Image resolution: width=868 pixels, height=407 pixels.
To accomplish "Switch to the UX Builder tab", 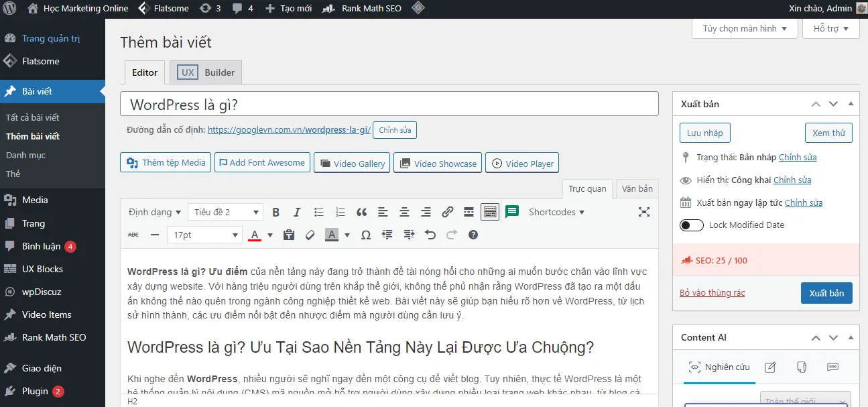I will (206, 72).
